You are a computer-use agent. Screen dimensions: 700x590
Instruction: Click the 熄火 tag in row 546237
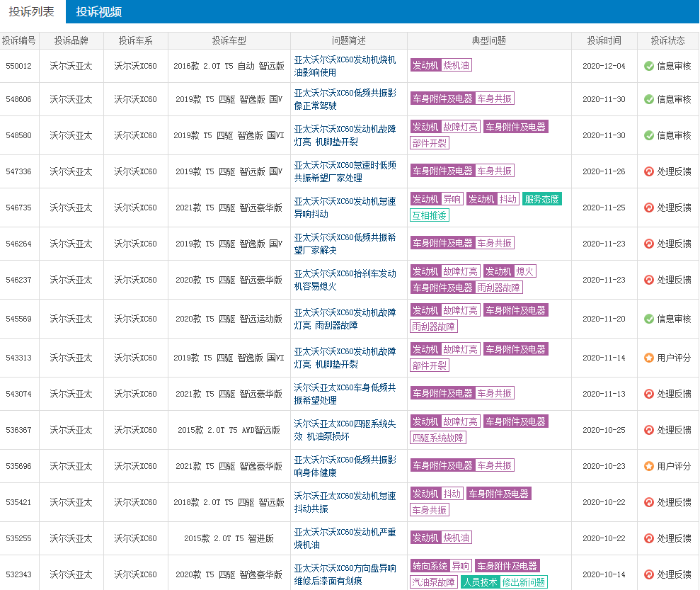coord(524,271)
